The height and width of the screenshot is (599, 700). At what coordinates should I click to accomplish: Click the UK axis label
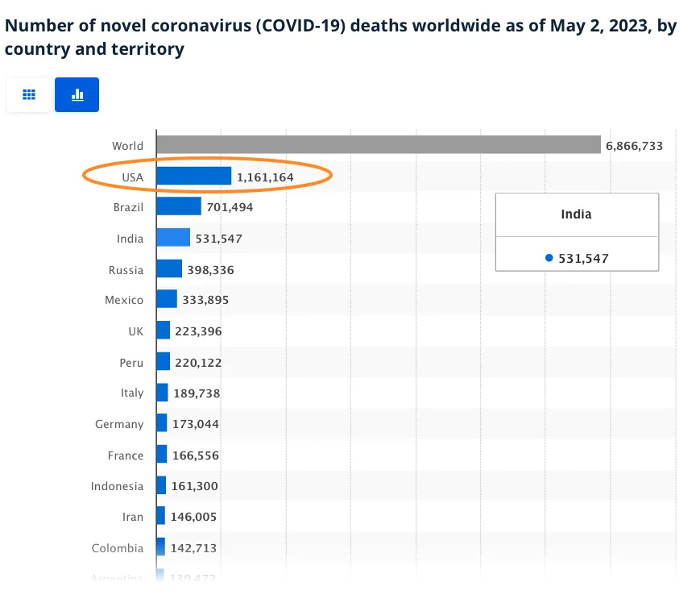[x=135, y=331]
